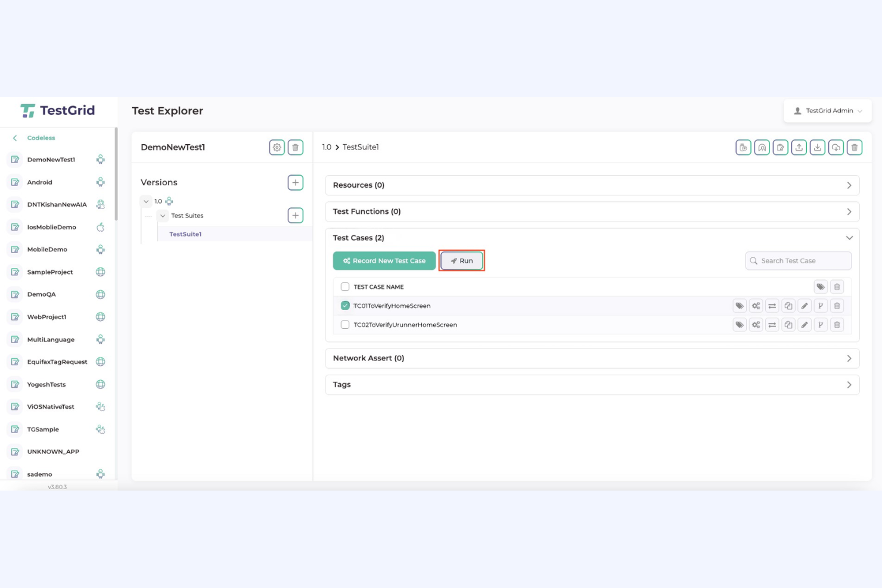Viewport: 882px width, 588px height.
Task: Check TC02ToVerifyUrunnerHomeScreen test case
Action: [x=345, y=324]
